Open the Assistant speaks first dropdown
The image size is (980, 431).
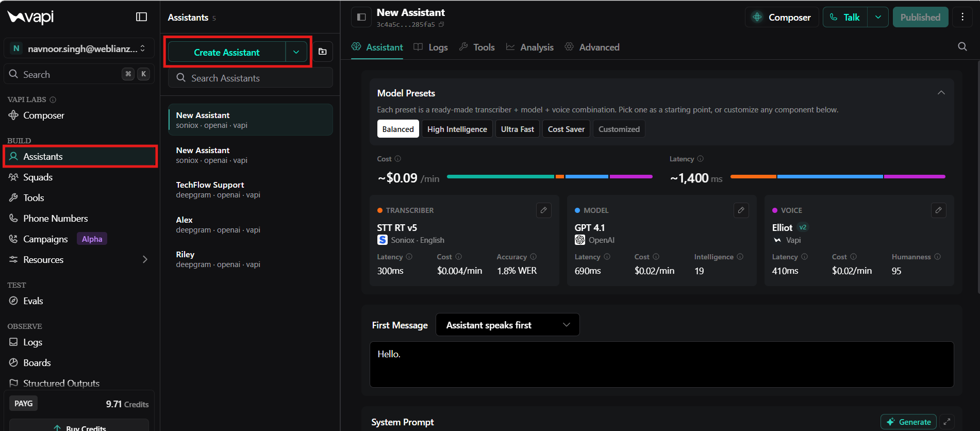(507, 325)
